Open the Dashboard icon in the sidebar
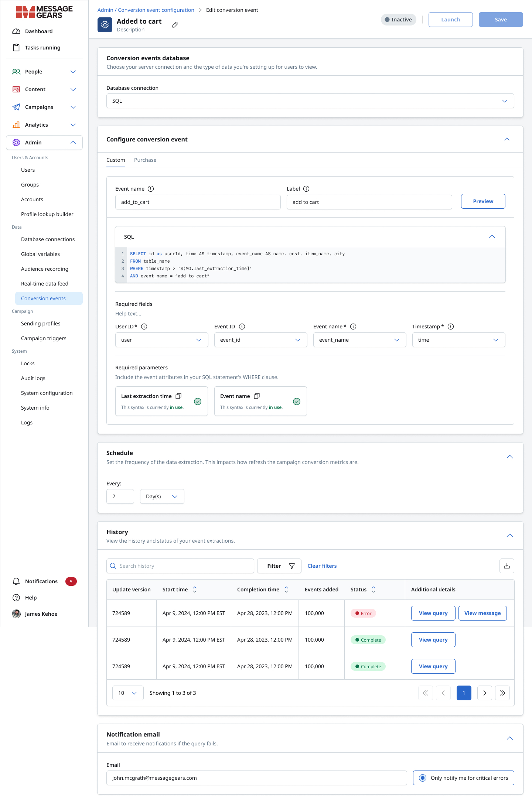 click(16, 31)
